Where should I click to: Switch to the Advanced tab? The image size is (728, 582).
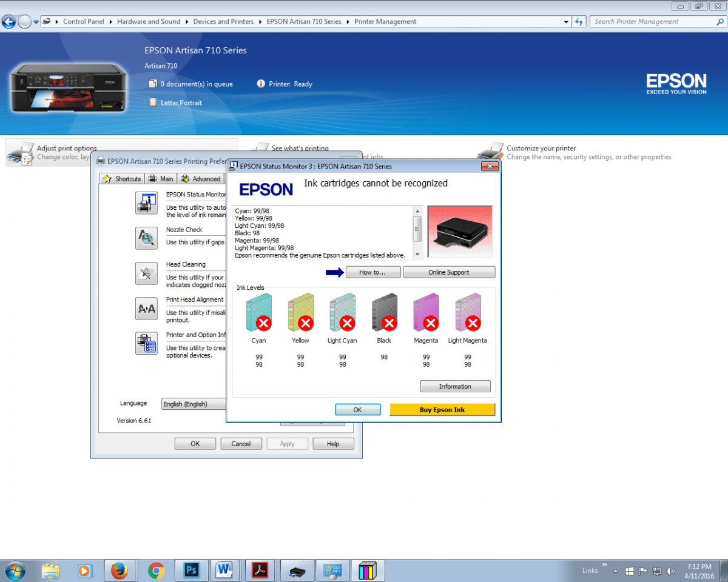201,179
